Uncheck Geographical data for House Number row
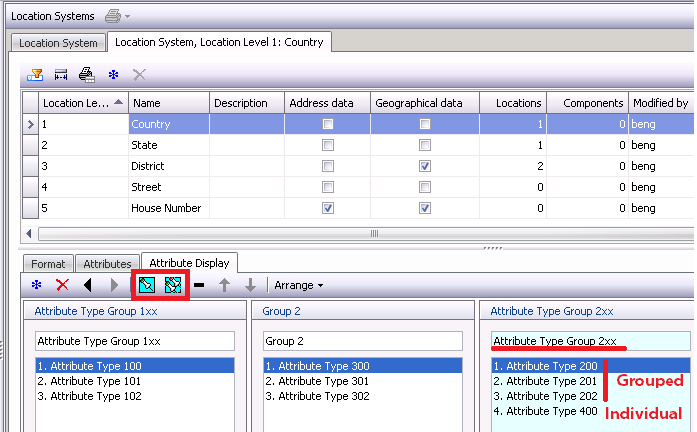This screenshot has width=697, height=432. (425, 208)
